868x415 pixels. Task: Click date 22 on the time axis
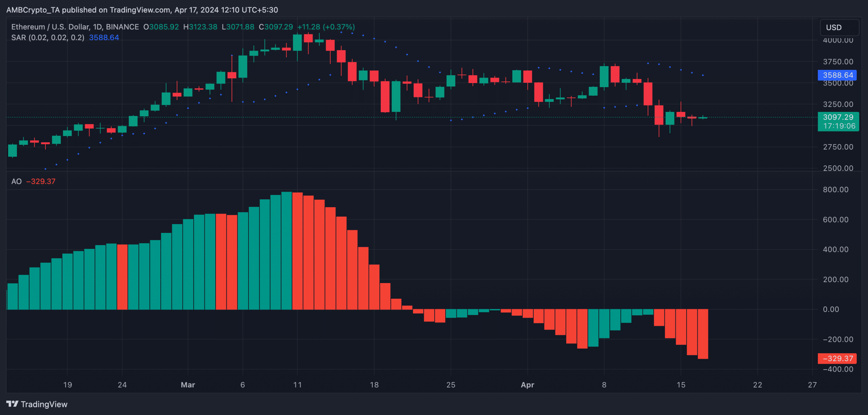pos(757,385)
